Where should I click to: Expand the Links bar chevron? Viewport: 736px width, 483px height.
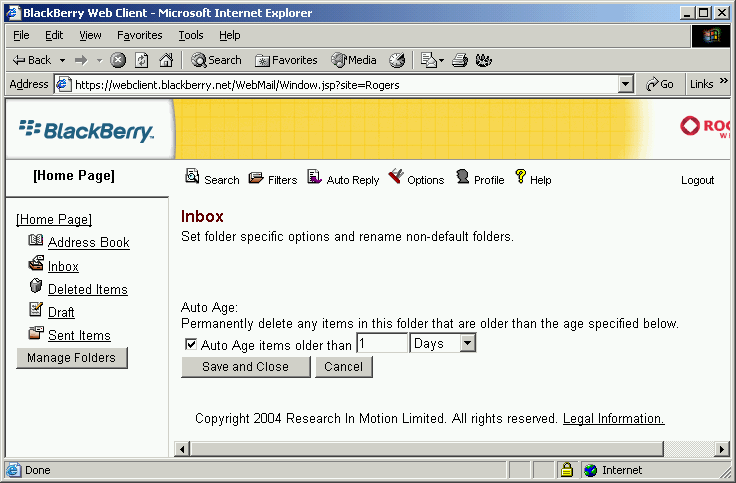click(723, 81)
